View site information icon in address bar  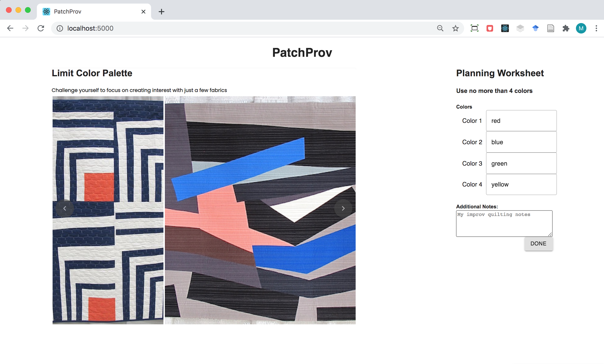pyautogui.click(x=60, y=29)
